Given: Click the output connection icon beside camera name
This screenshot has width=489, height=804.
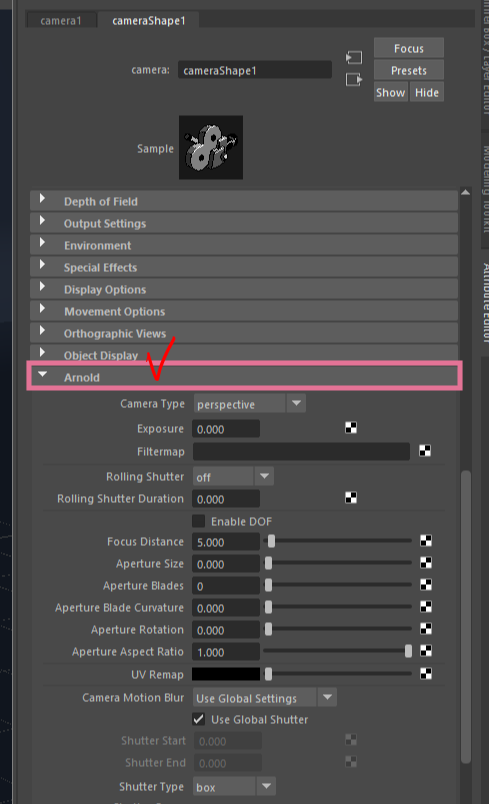Looking at the screenshot, I should (x=354, y=79).
